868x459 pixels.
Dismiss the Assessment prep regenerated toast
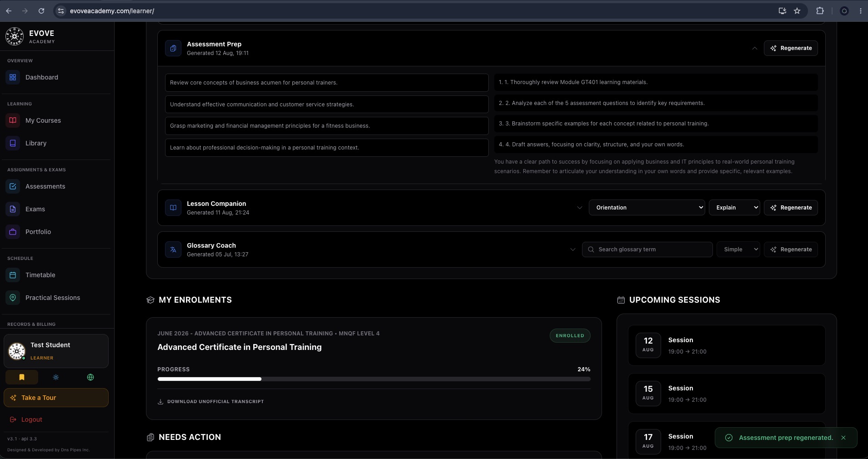(843, 438)
